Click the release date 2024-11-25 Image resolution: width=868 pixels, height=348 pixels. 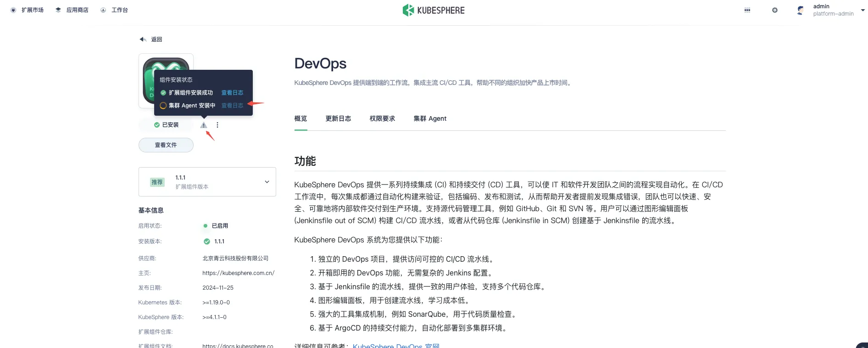218,288
